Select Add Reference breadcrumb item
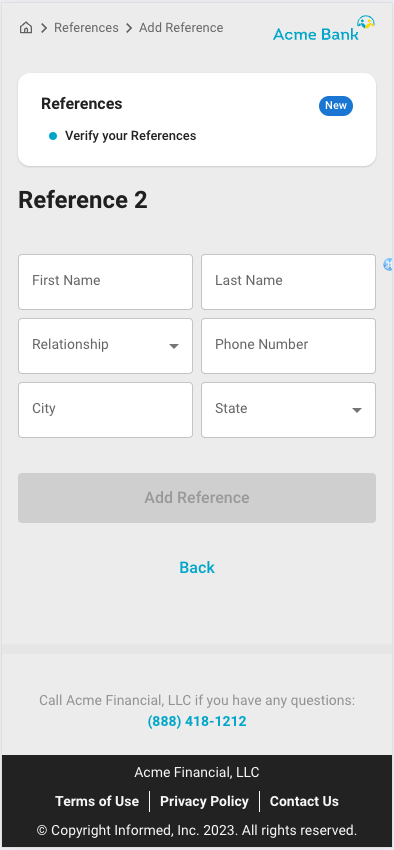394x850 pixels. point(181,28)
